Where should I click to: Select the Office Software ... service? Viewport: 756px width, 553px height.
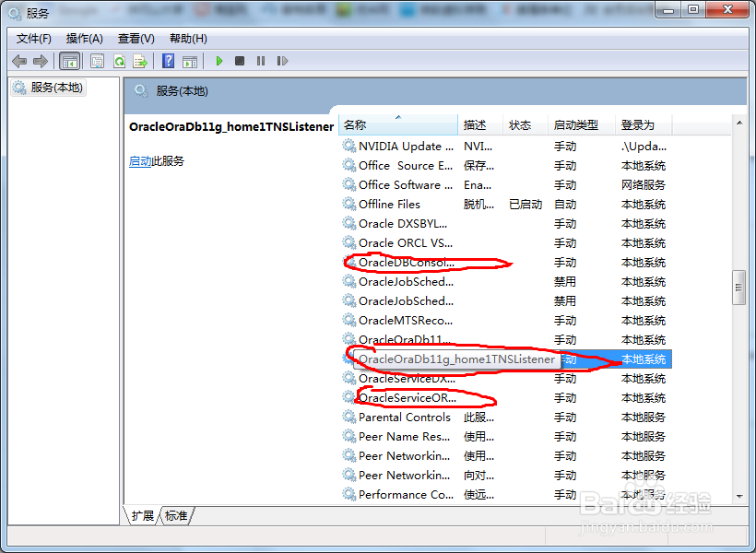pyautogui.click(x=506, y=184)
